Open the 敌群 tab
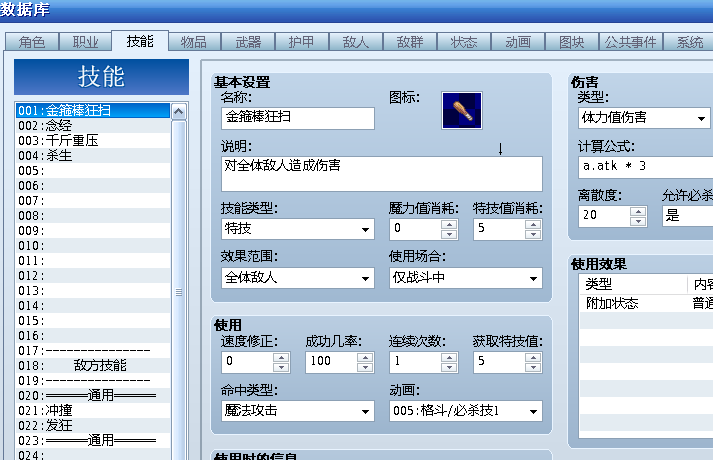The image size is (713, 460). click(x=410, y=42)
